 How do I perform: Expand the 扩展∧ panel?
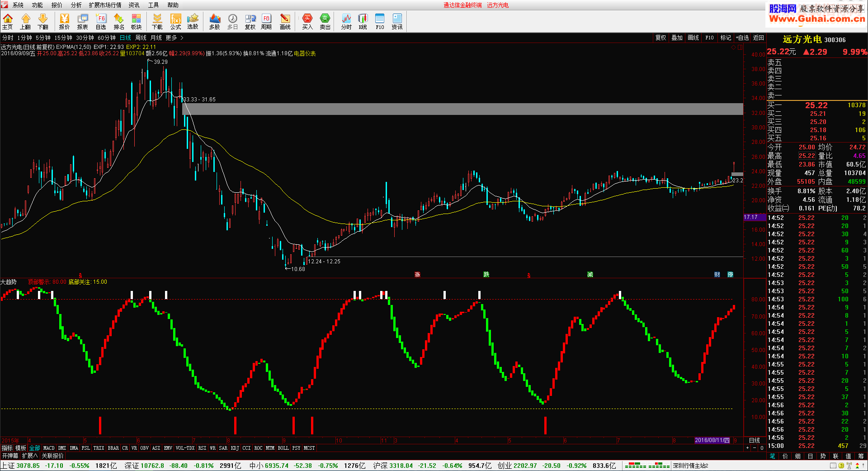point(30,456)
